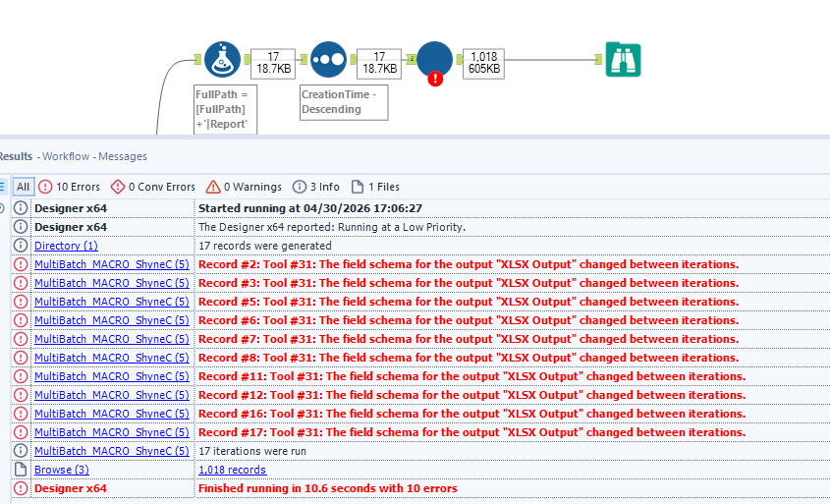Open MultiBatch_MACRO link for Record #8 error

[112, 358]
